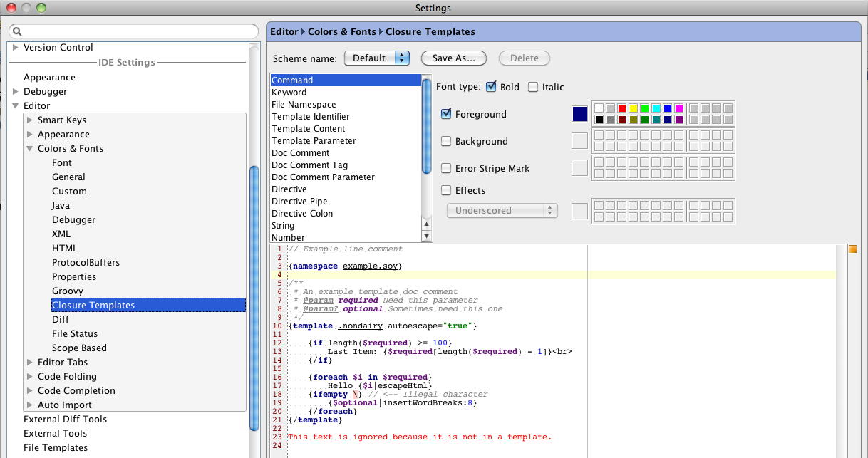Click the Delete scheme button

click(x=525, y=58)
